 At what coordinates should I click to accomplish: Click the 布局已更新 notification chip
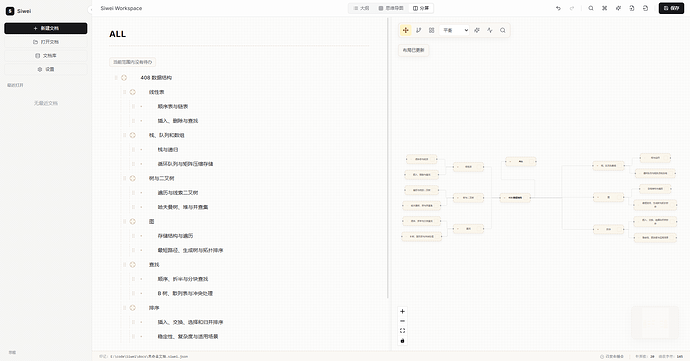click(x=413, y=50)
